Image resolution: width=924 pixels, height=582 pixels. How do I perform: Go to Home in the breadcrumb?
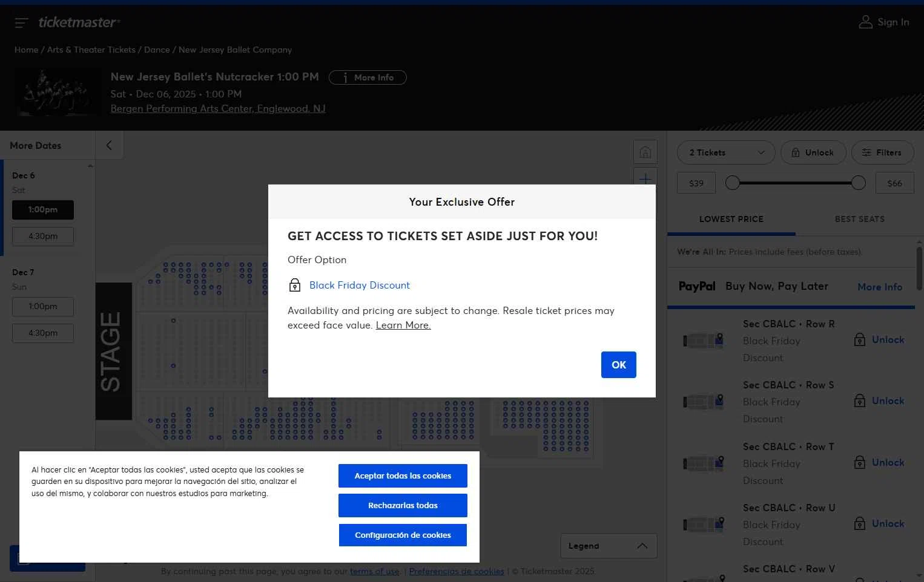pyautogui.click(x=26, y=50)
